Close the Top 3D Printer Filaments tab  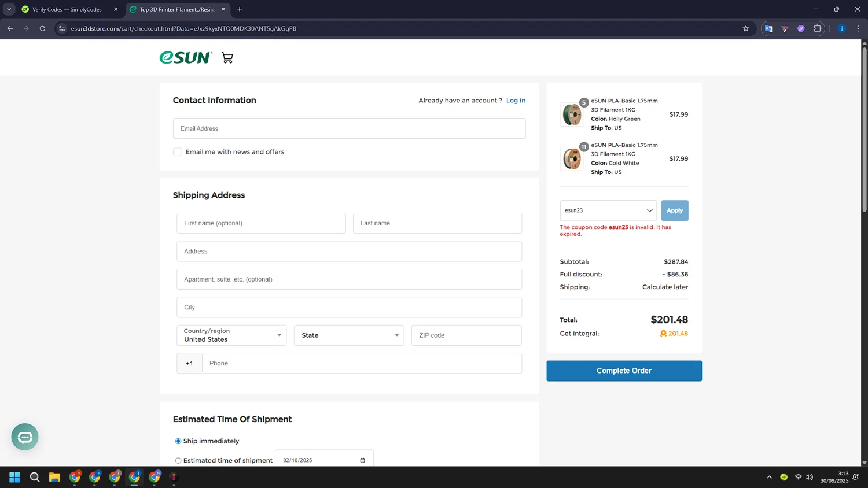[223, 9]
